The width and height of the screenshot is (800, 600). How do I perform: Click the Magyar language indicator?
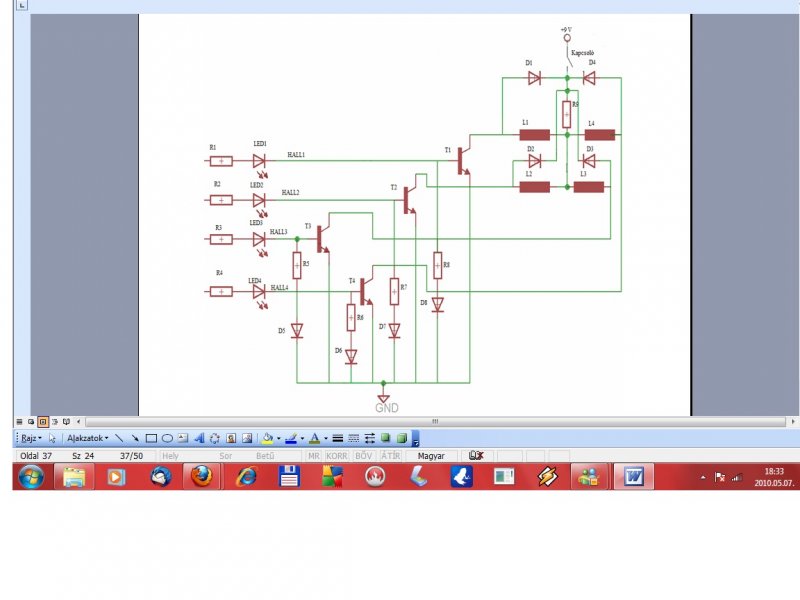[x=431, y=456]
